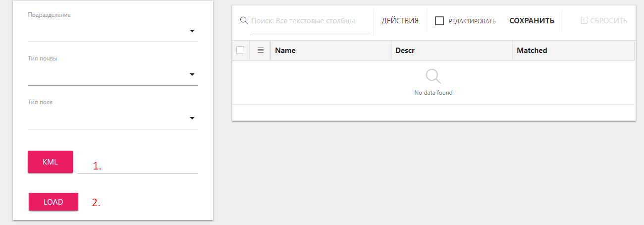Toggle the select-all checkbox in grid header
The width and height of the screenshot is (644, 225).
point(240,50)
